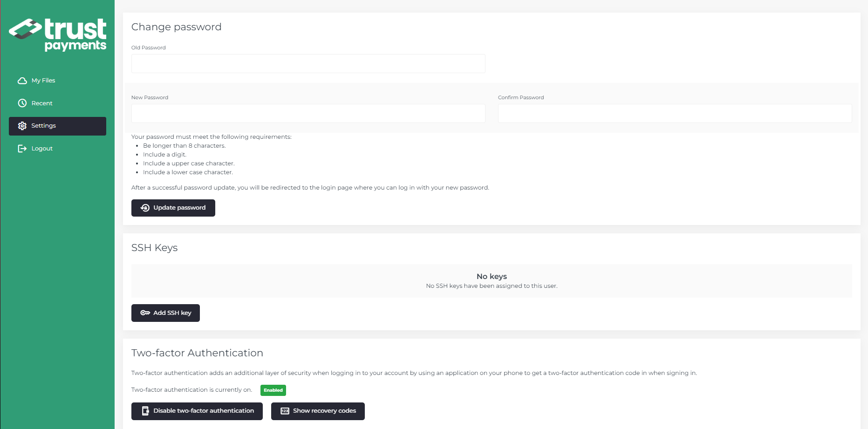This screenshot has width=868, height=429.
Task: Click the logout arrow icon
Action: pos(22,149)
